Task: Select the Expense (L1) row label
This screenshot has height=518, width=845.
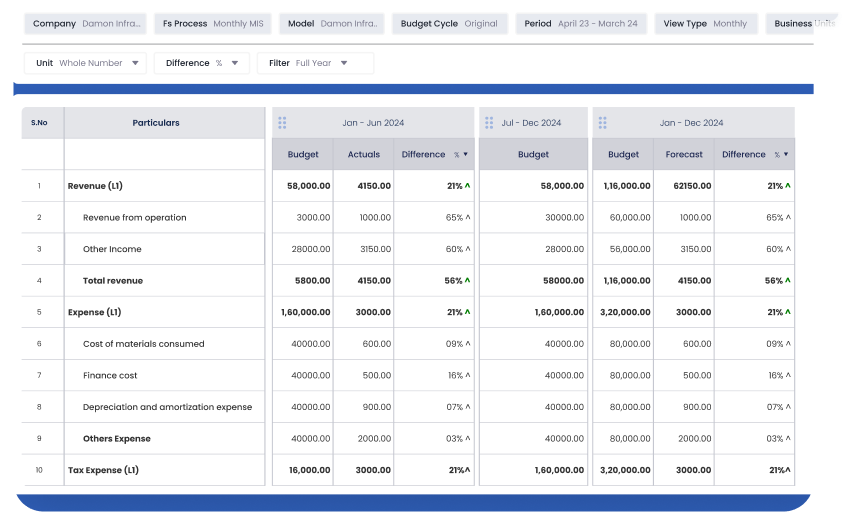Action: pyautogui.click(x=94, y=312)
